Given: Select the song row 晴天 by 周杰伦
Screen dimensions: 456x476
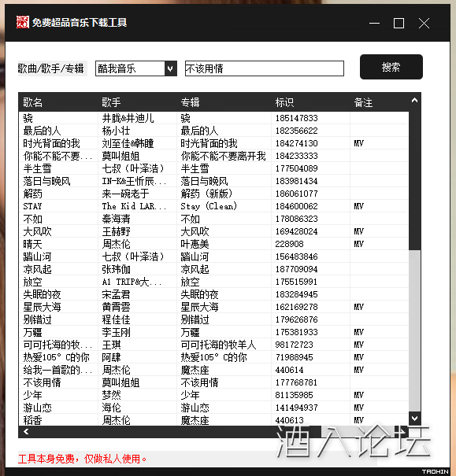Looking at the screenshot, I should pyautogui.click(x=214, y=244).
